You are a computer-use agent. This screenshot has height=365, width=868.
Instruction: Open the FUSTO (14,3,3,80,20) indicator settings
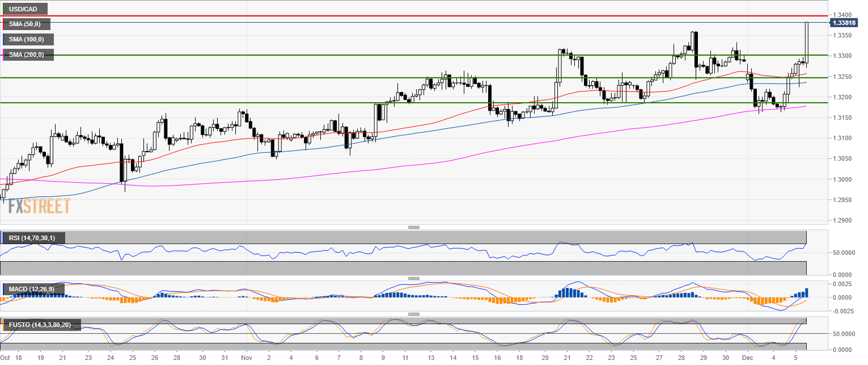tap(41, 325)
